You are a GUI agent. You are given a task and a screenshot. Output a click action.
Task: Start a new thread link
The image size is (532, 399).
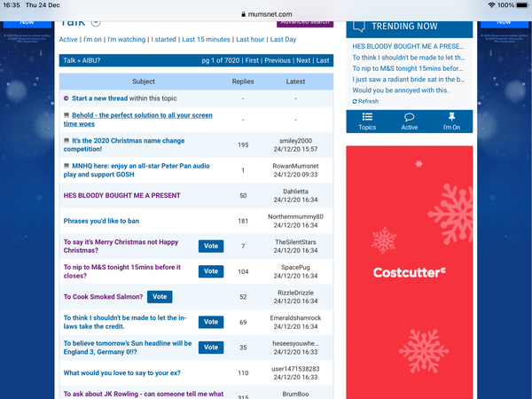[99, 98]
